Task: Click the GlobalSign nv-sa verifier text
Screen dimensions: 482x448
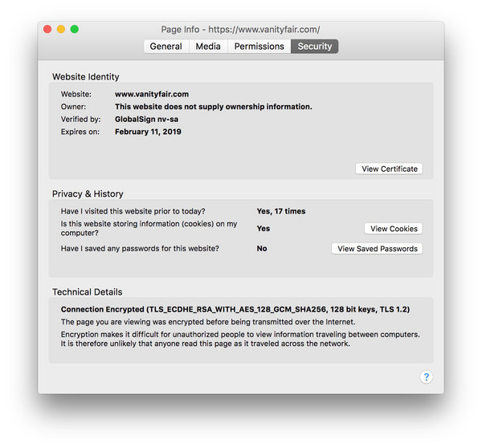Action: click(x=147, y=119)
